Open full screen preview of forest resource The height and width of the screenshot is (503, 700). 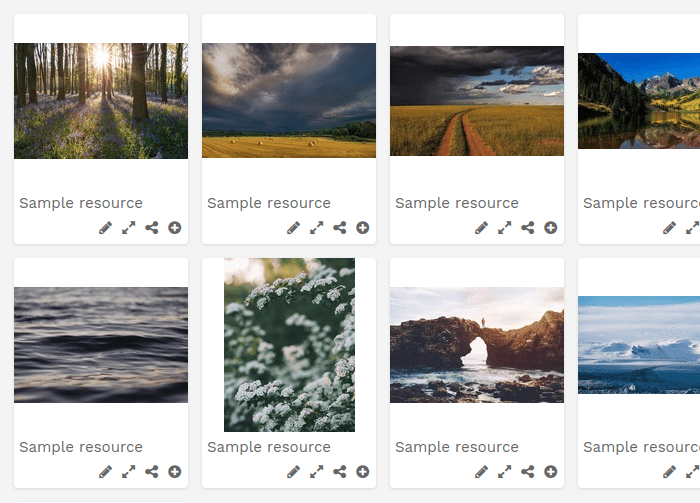[129, 228]
